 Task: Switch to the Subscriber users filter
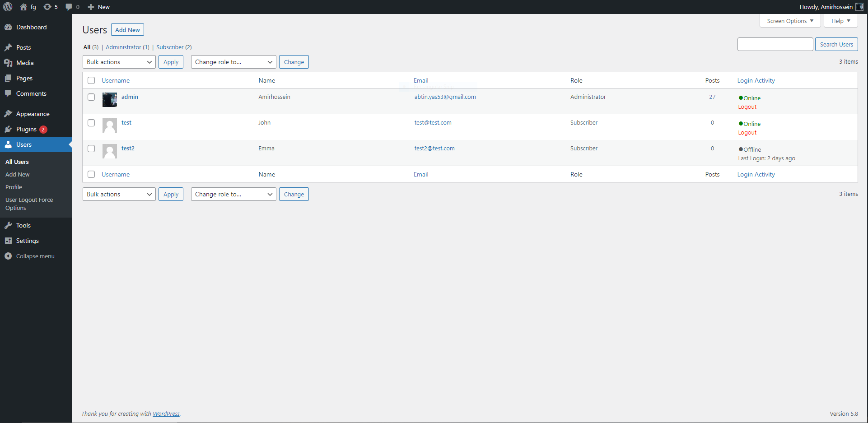click(x=171, y=47)
